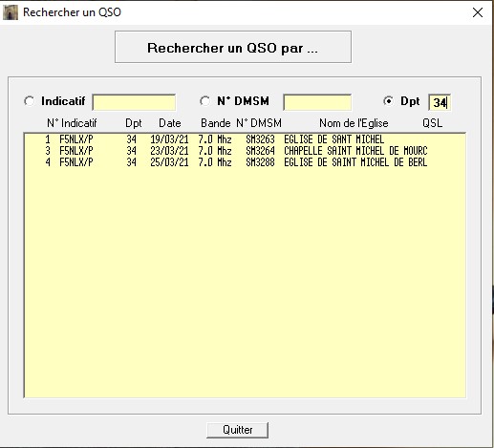Select the EGLISE DE SAINT MICHEL DE BERL row
The width and height of the screenshot is (494, 448).
pos(245,162)
